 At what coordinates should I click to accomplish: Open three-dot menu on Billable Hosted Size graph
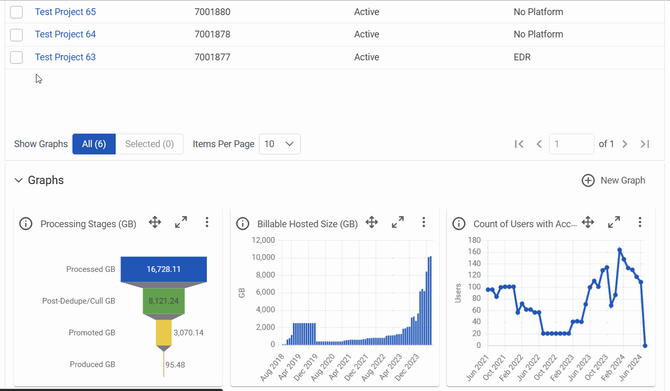coord(423,222)
